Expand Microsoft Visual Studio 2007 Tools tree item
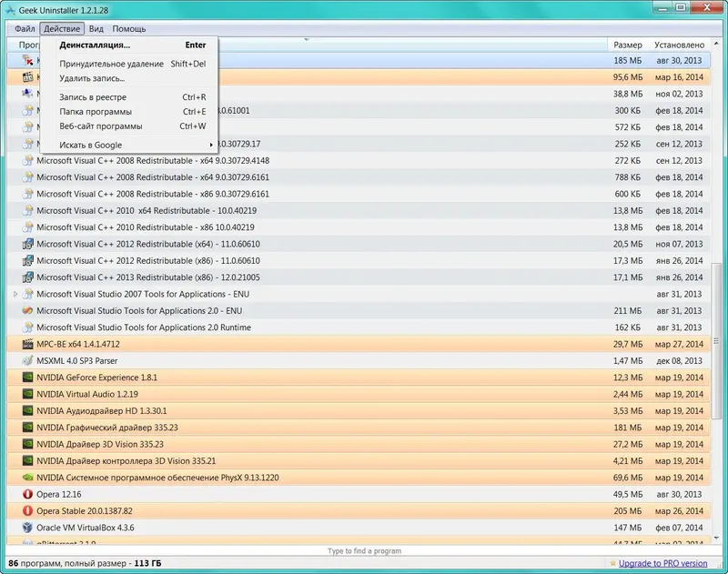 [x=15, y=294]
